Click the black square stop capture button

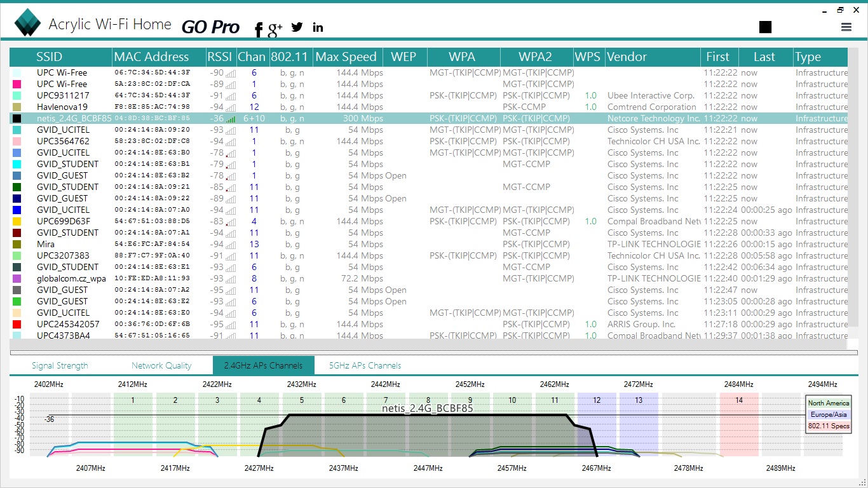(x=765, y=27)
